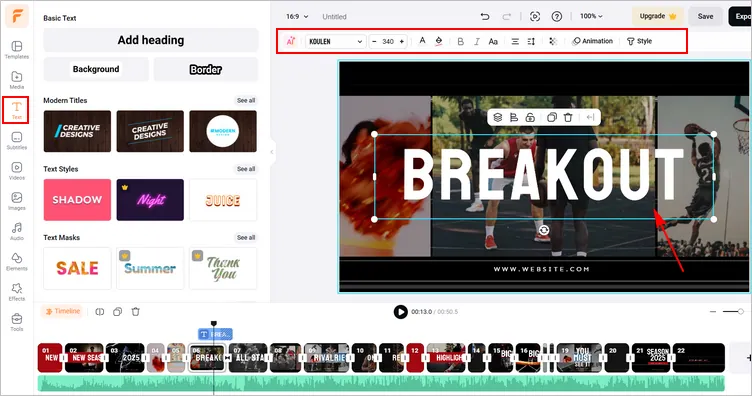Viewport: 752px width, 396px height.
Task: Save the project
Action: pos(705,16)
